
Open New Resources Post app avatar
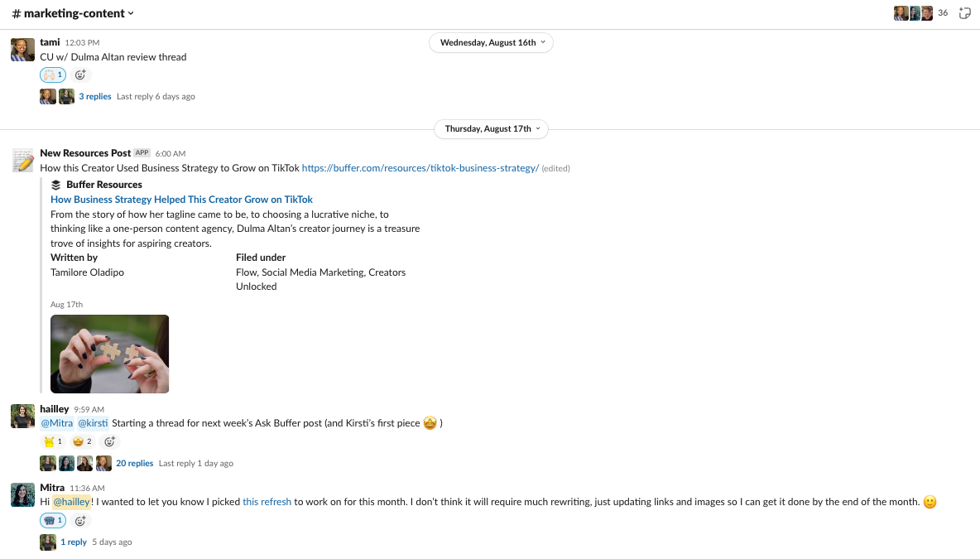[x=23, y=160]
